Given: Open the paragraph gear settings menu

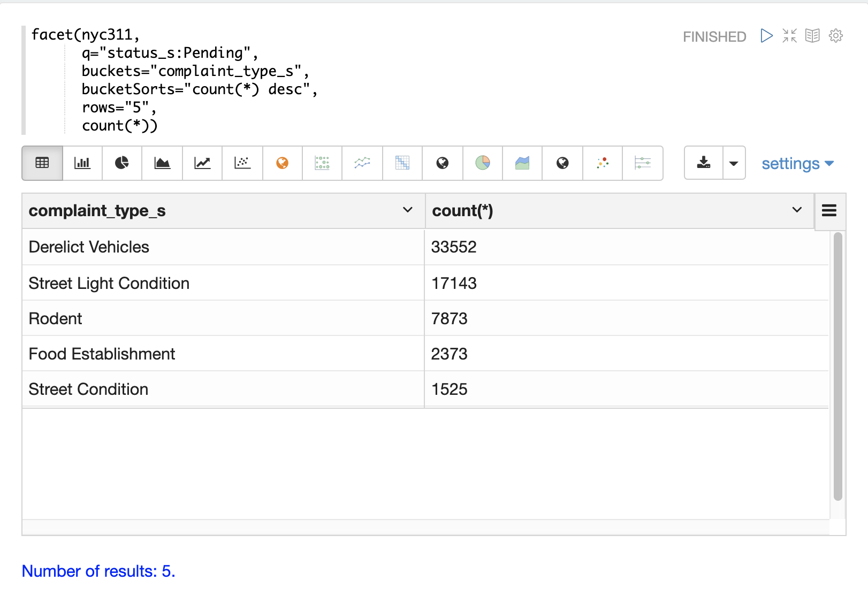Looking at the screenshot, I should coord(835,36).
